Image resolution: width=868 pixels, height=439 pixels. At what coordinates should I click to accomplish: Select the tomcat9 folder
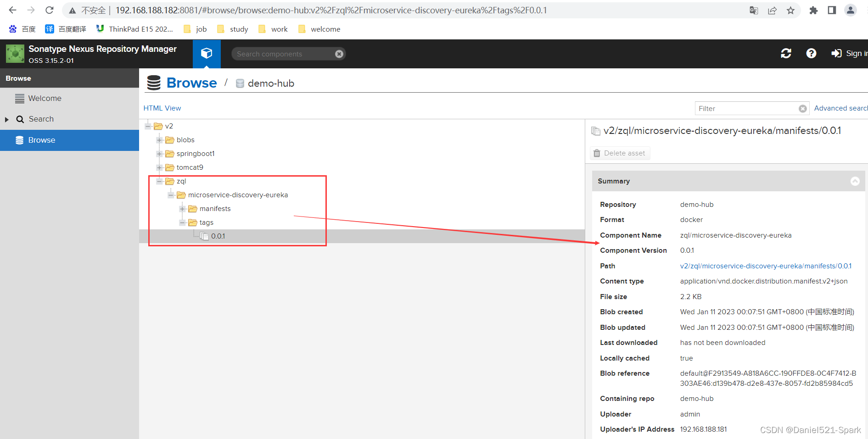(x=190, y=167)
